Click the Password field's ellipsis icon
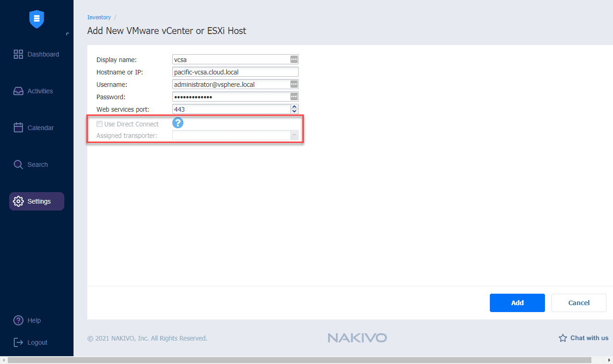 click(294, 97)
